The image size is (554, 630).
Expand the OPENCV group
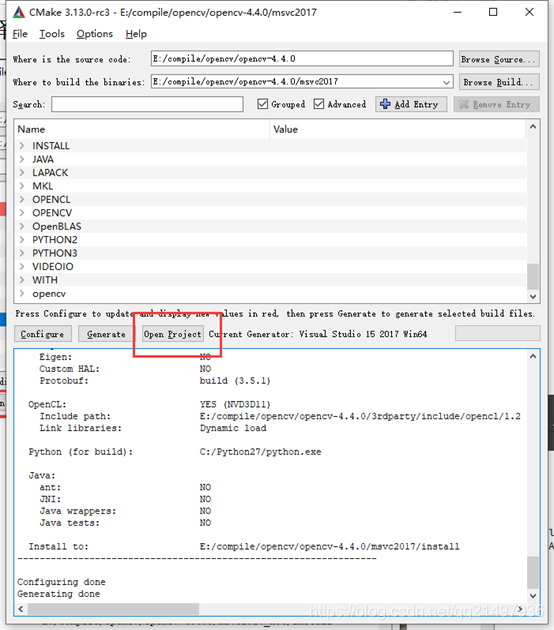coord(22,213)
